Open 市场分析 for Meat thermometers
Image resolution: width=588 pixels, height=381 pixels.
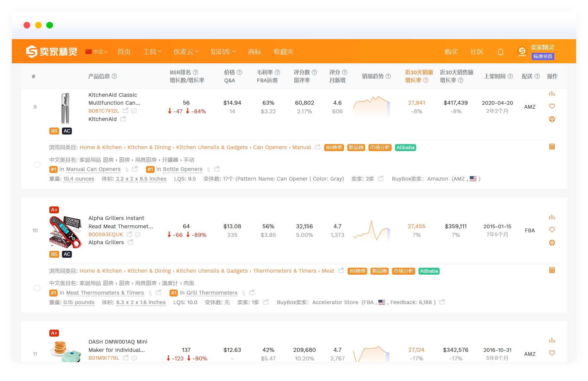[x=403, y=271]
